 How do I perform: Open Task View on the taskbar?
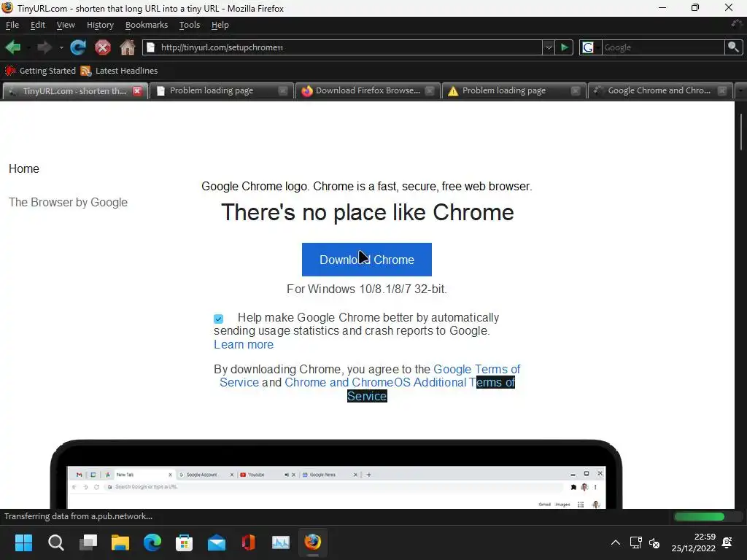coord(88,542)
